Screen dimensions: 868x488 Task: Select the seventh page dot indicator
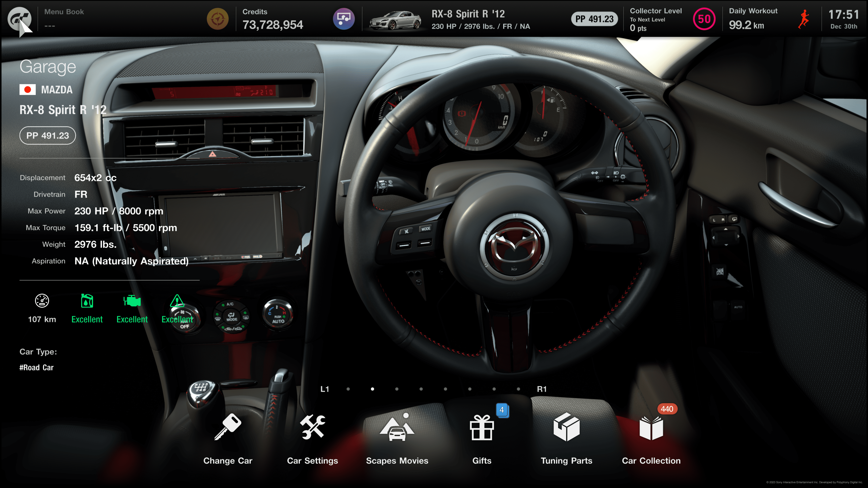[x=494, y=389]
